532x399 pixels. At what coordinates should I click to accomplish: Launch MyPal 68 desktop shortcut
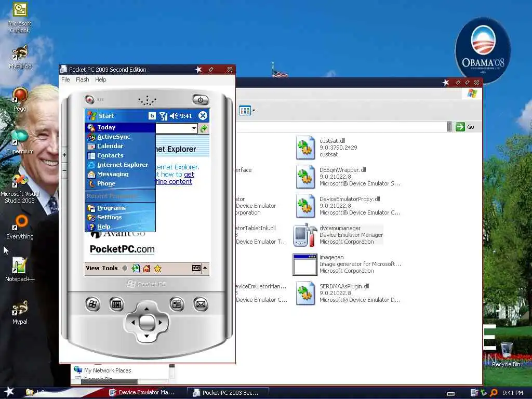click(20, 57)
